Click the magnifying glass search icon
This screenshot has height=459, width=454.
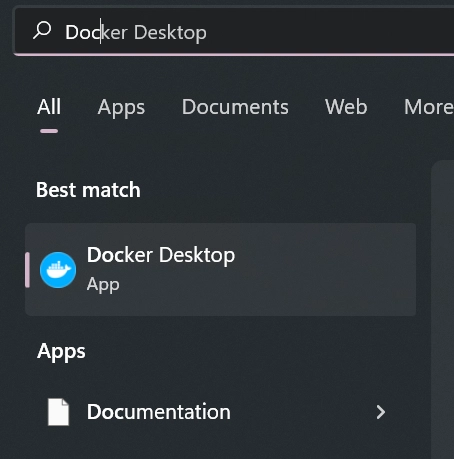click(x=42, y=31)
